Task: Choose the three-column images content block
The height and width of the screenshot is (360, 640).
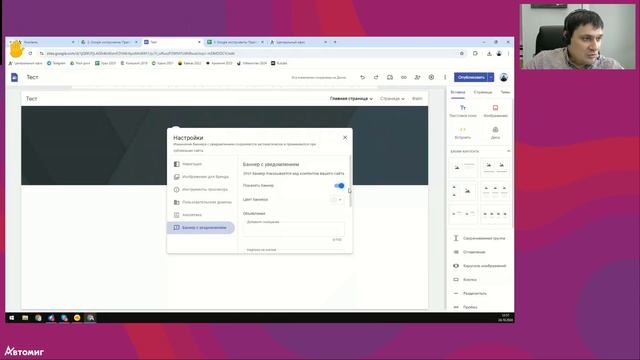Action: 495,191
